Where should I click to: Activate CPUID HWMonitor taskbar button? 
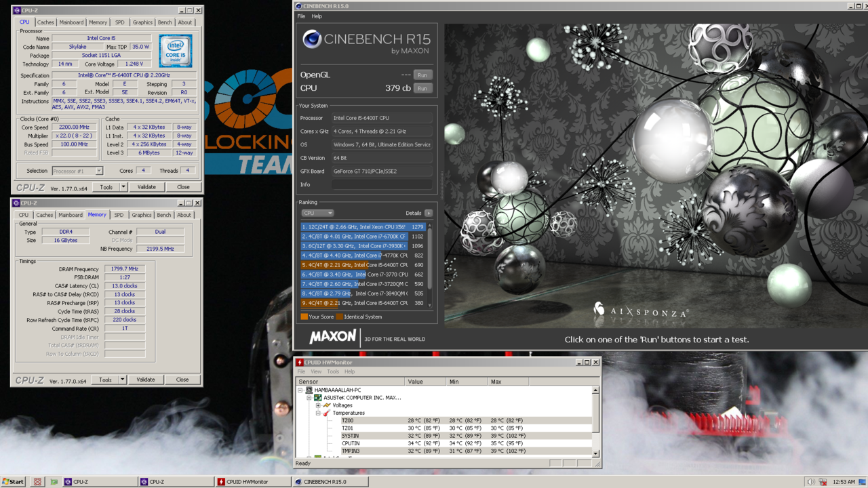tap(252, 482)
